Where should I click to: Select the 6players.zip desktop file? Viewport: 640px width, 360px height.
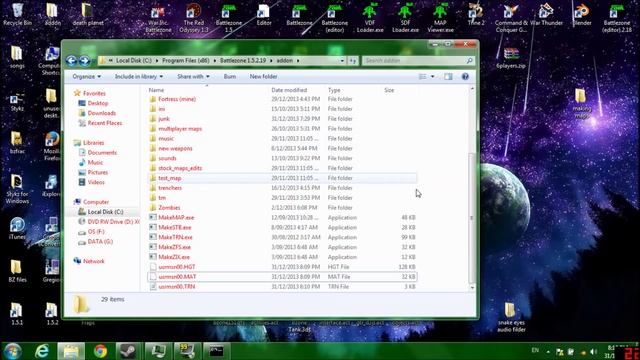point(511,58)
